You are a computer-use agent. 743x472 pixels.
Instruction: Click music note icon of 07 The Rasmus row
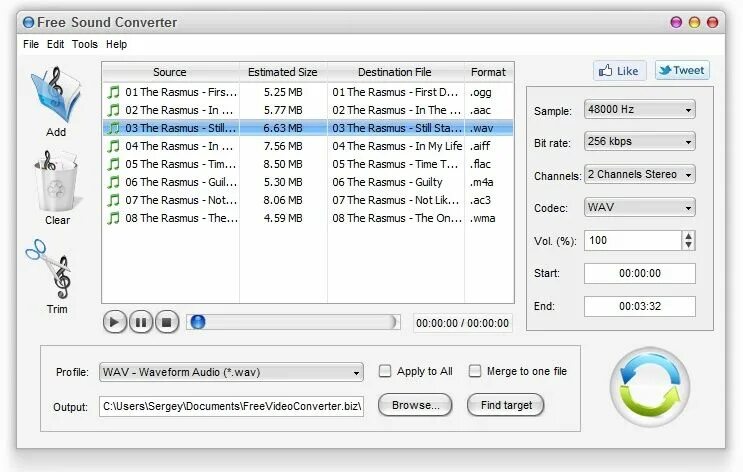pyautogui.click(x=113, y=200)
